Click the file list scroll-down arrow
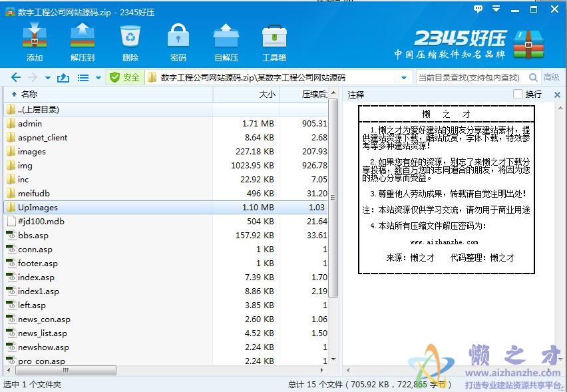 click(x=333, y=359)
